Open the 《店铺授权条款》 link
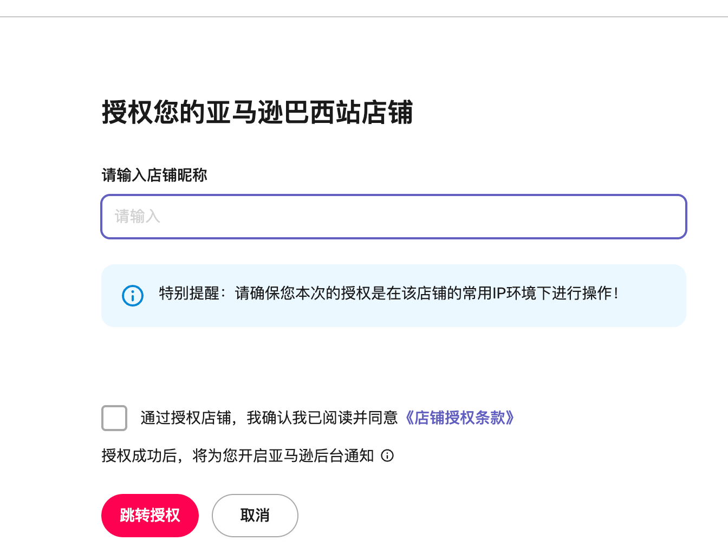This screenshot has height=560, width=728. tap(459, 418)
